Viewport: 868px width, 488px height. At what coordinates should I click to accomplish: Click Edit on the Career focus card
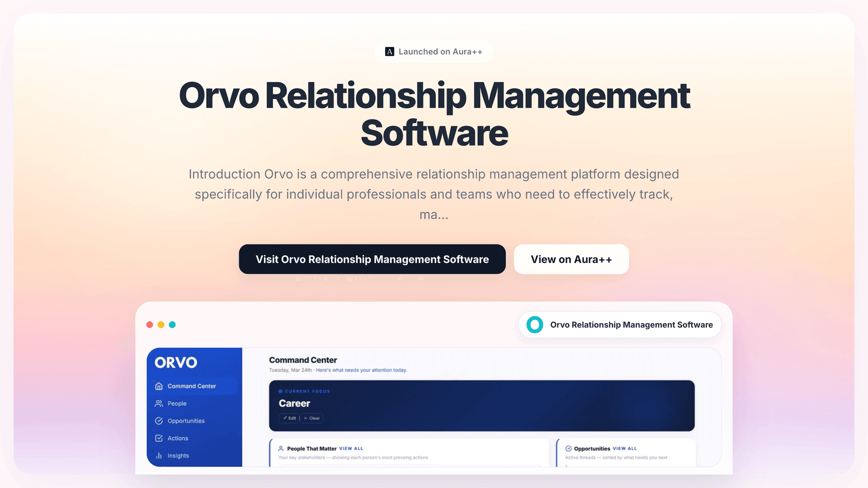289,418
